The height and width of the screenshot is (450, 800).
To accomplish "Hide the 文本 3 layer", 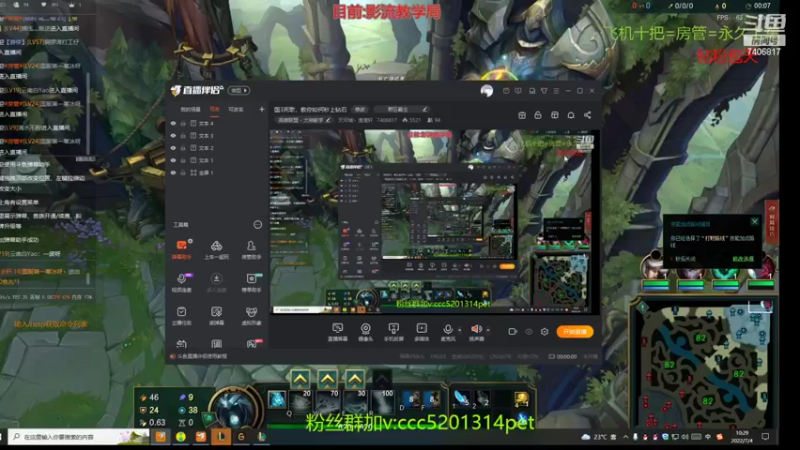I will click(173, 136).
